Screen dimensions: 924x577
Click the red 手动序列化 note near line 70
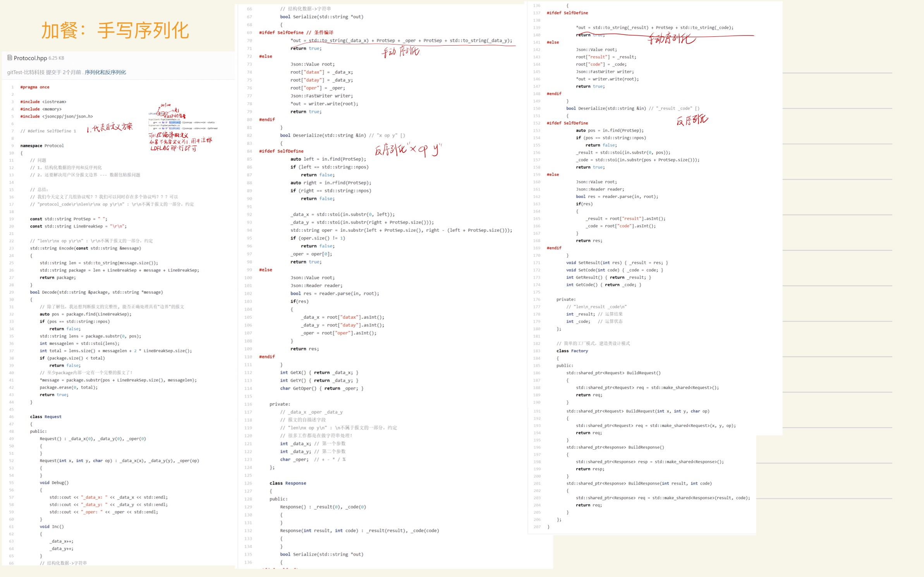(400, 51)
